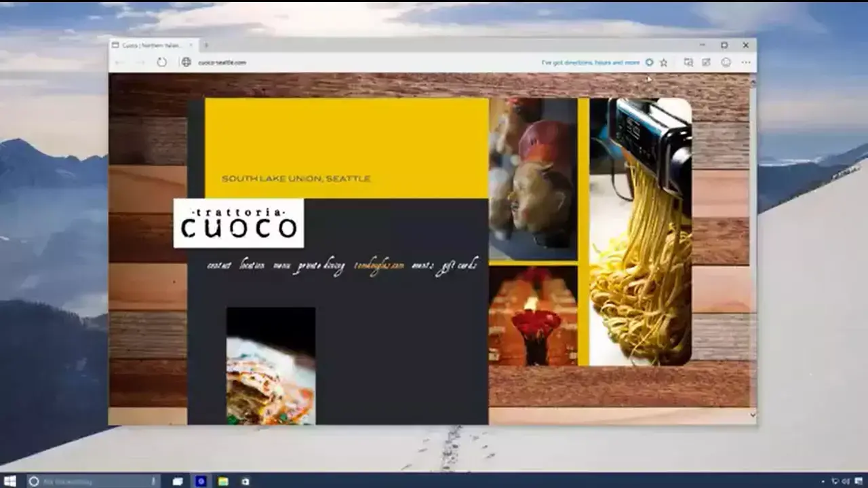Click the browser icon on the taskbar
Viewport: 868px width, 488px height.
[x=201, y=481]
